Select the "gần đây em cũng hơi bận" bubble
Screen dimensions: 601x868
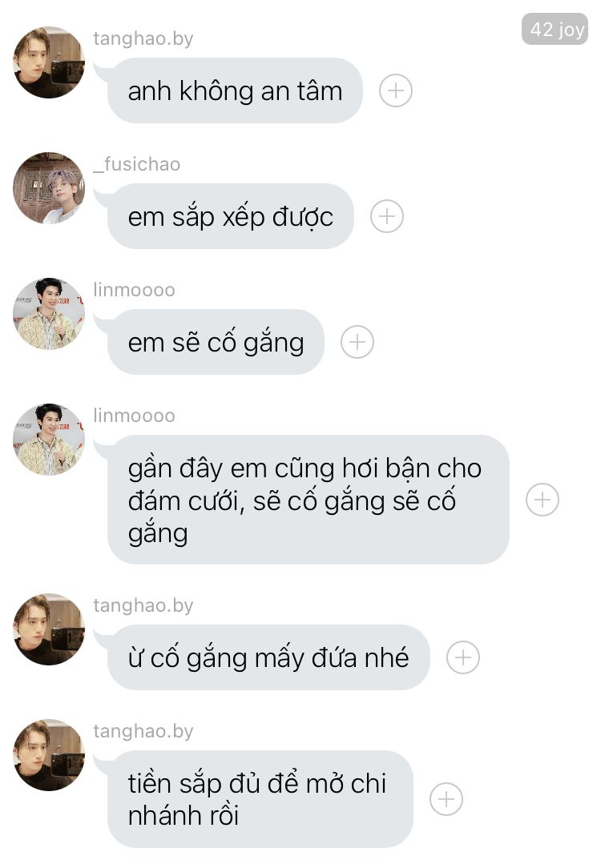(308, 500)
